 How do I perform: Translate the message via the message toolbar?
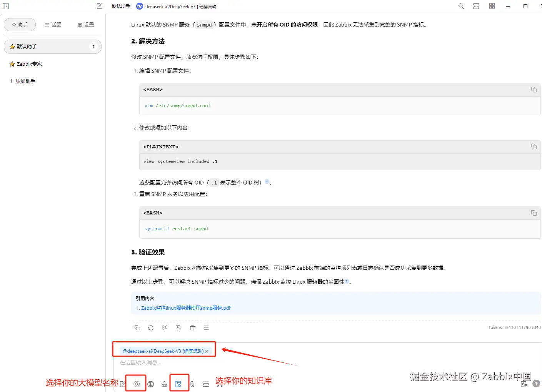[178, 328]
